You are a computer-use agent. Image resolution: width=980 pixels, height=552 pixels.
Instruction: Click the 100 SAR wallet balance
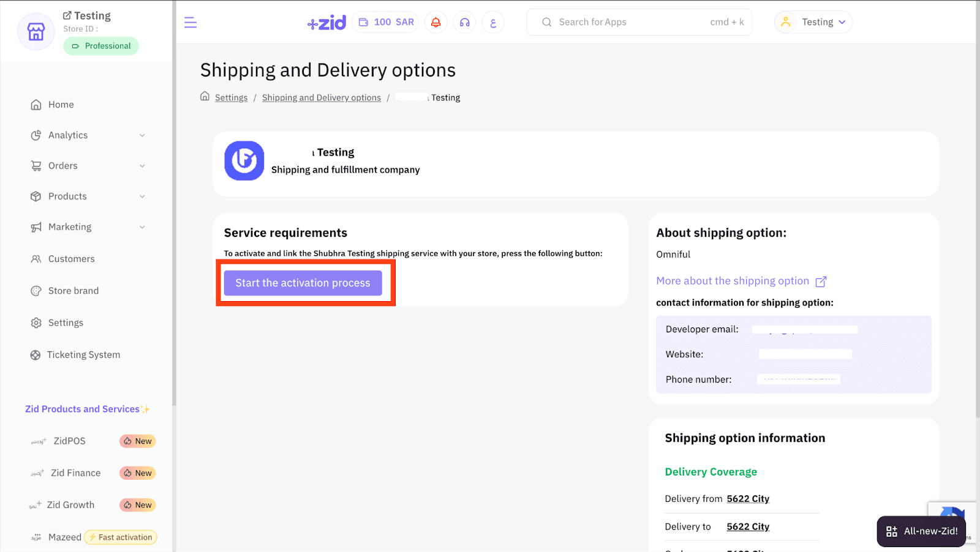point(386,23)
